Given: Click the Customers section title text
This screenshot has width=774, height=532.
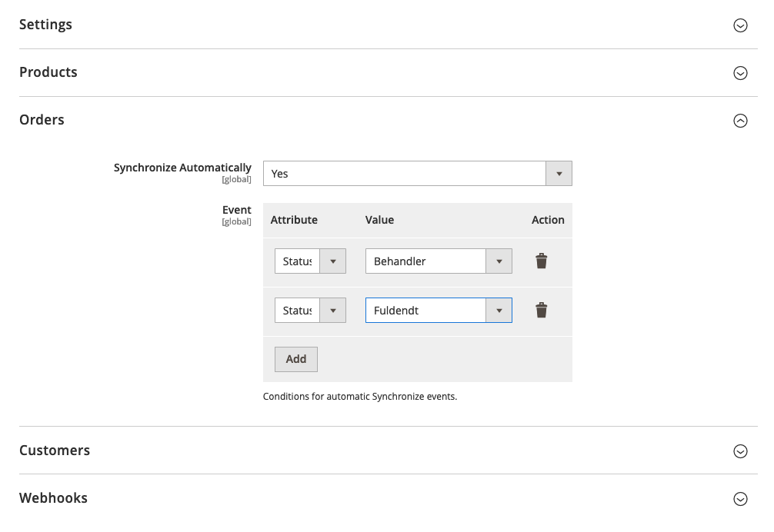Looking at the screenshot, I should (55, 451).
